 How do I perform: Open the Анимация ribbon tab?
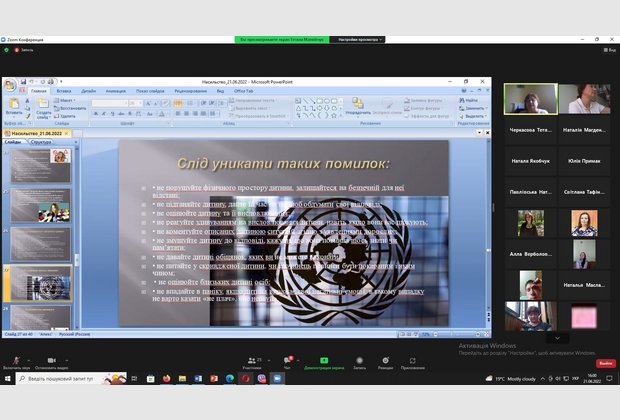115,91
